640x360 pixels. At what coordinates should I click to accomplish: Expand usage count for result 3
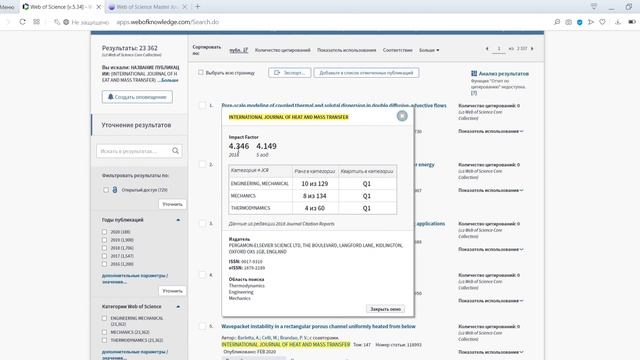491,249
